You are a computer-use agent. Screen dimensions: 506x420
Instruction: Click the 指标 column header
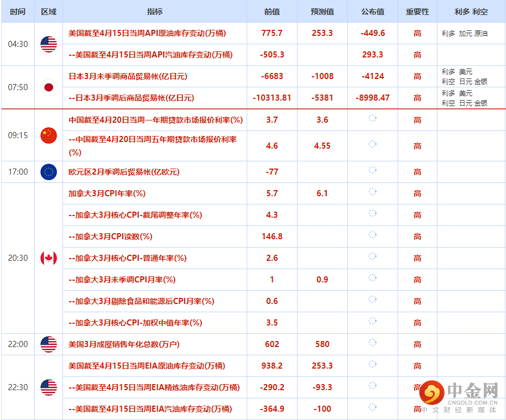click(x=155, y=12)
